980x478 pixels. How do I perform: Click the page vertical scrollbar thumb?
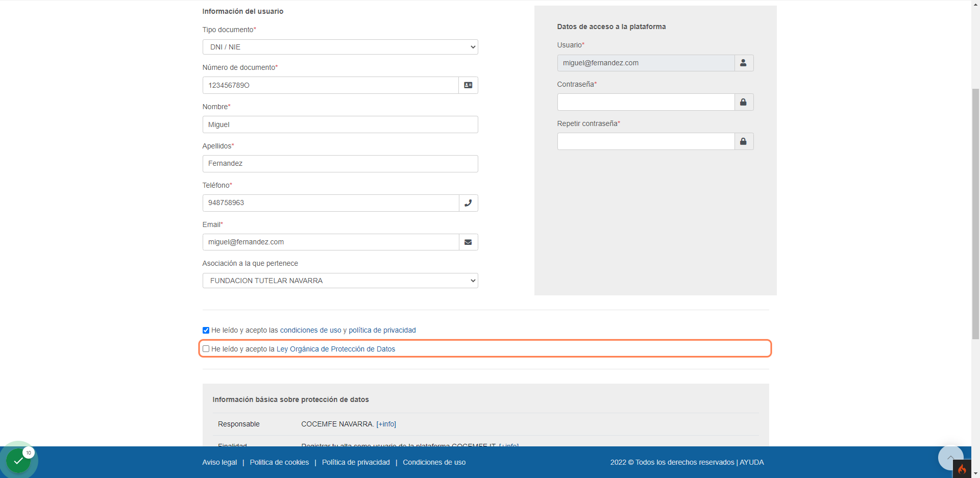(975, 214)
